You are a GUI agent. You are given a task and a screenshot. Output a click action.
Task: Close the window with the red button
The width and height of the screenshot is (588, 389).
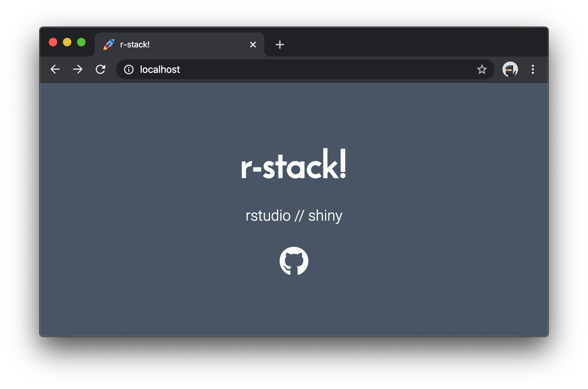[53, 42]
